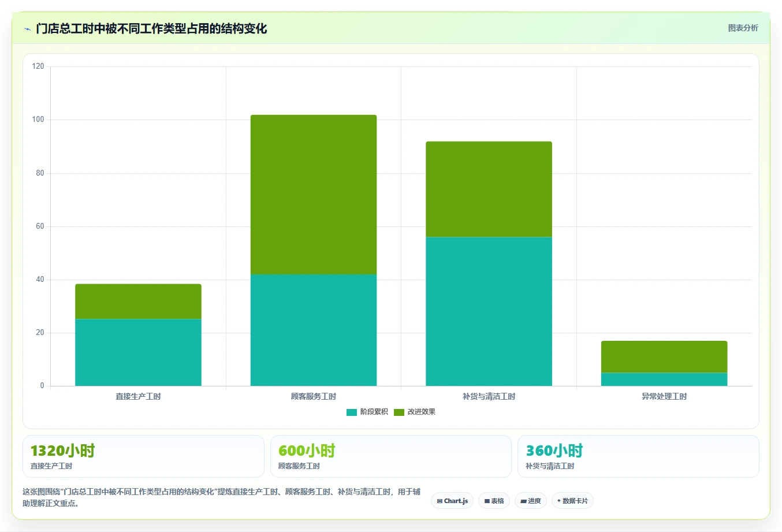Screen dimensions: 782x532
Task: Click the green segment of 异常处理工时 bar
Action: (x=664, y=357)
